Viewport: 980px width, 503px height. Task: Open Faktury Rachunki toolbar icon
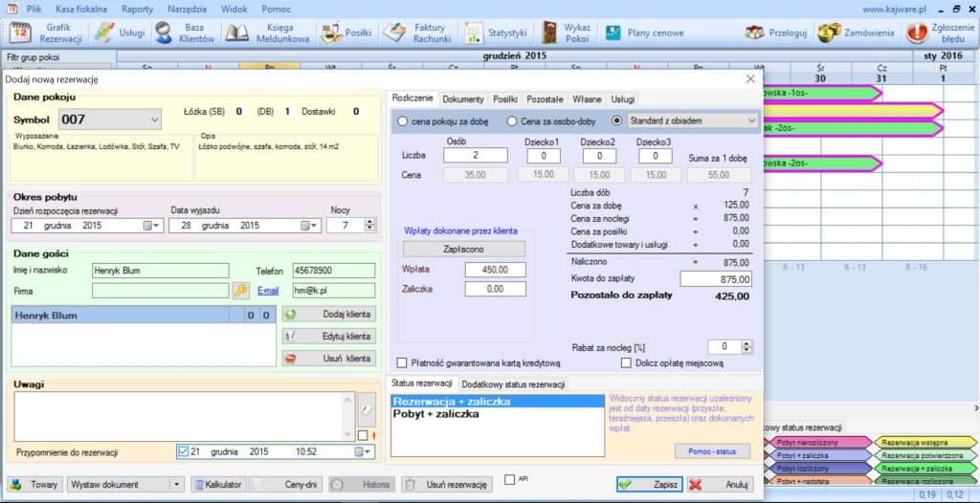point(394,33)
